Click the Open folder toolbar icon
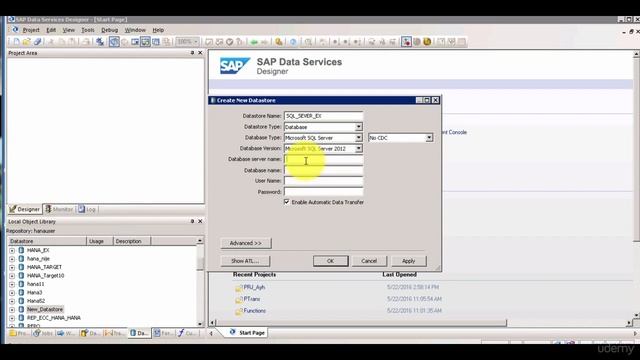This screenshot has width=640, height=360. click(27, 42)
